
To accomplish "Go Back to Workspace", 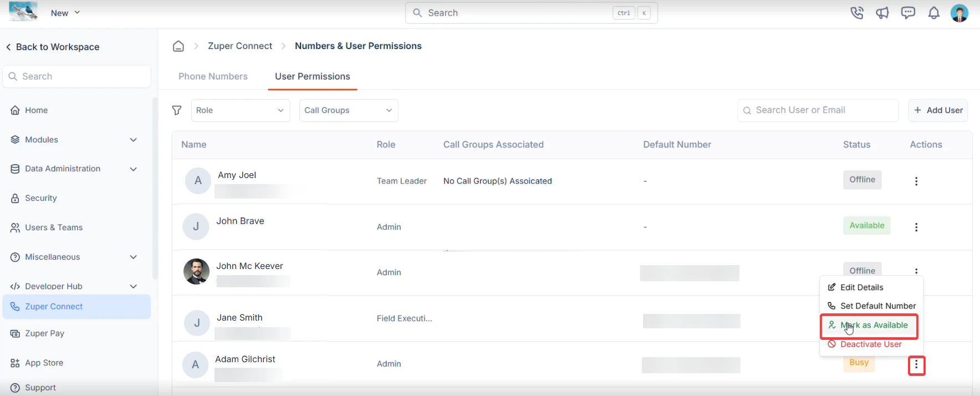I will click(x=53, y=47).
